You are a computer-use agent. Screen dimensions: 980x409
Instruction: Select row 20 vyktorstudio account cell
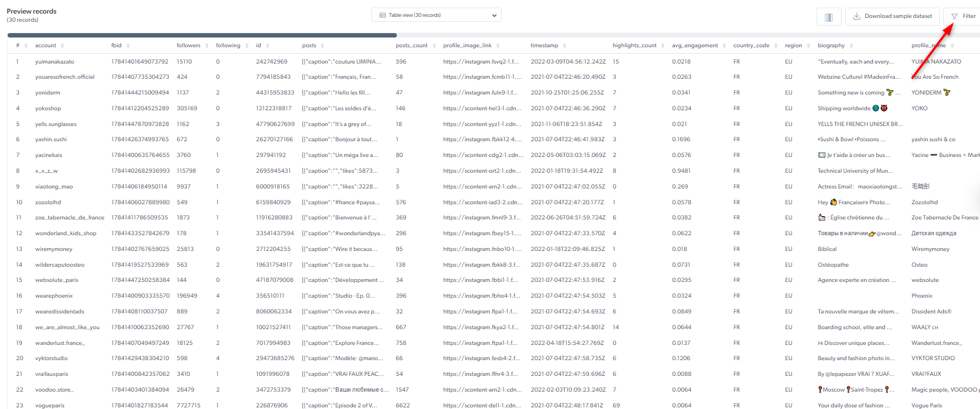click(52, 358)
